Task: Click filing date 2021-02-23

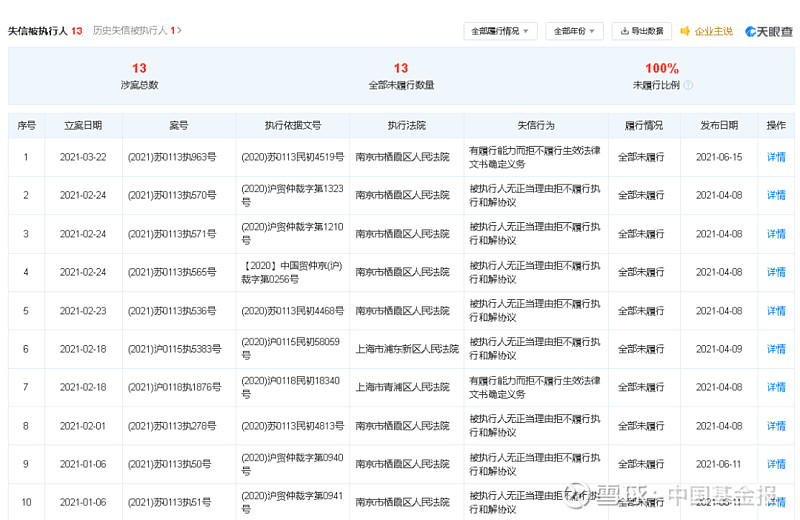Action: click(83, 311)
